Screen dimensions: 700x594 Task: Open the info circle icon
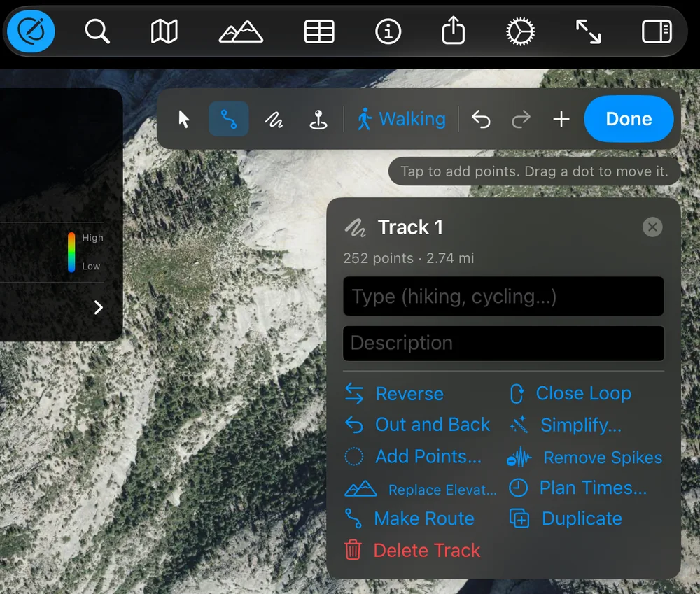point(388,31)
